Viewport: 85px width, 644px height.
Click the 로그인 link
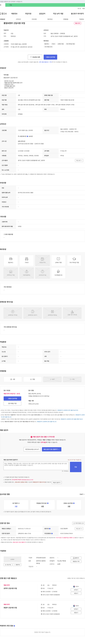79,8
